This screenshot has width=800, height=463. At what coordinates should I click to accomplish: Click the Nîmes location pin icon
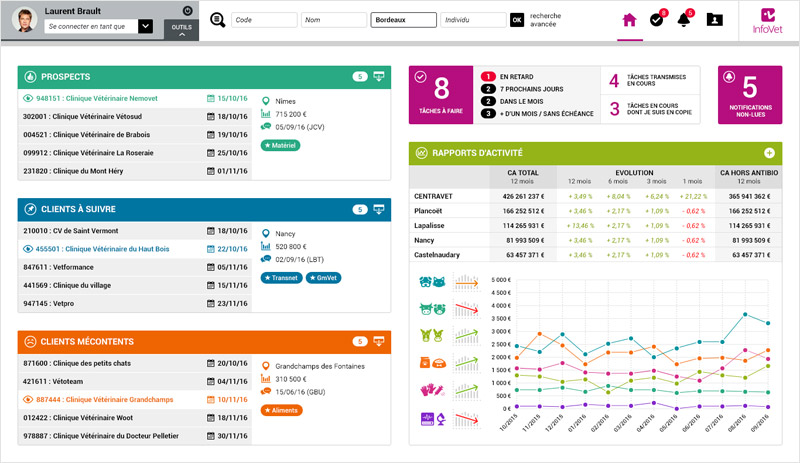(265, 101)
